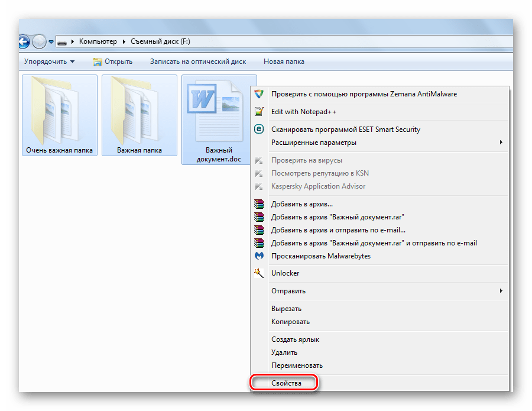Choose Проверить на вирусы
This screenshot has width=532, height=411.
[x=379, y=160]
